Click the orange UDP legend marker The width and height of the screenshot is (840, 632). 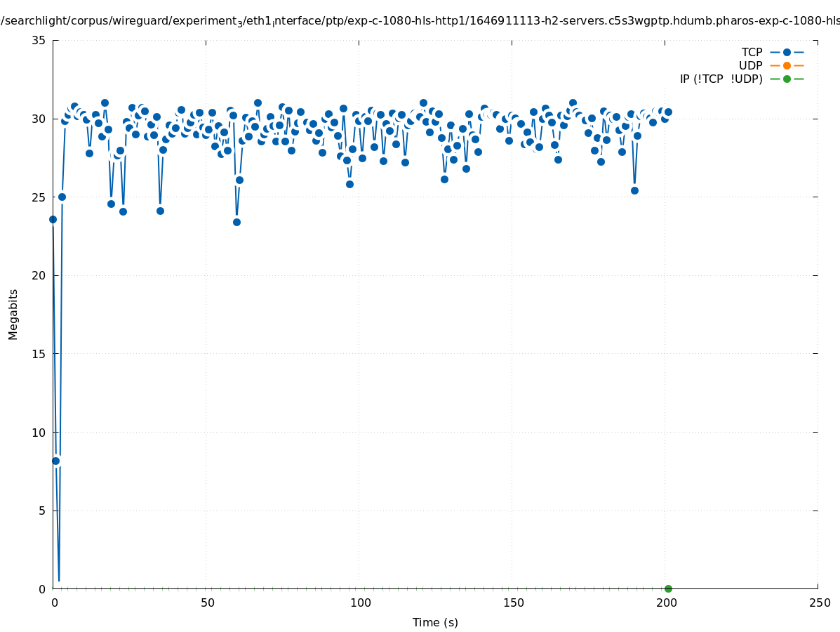pos(787,65)
